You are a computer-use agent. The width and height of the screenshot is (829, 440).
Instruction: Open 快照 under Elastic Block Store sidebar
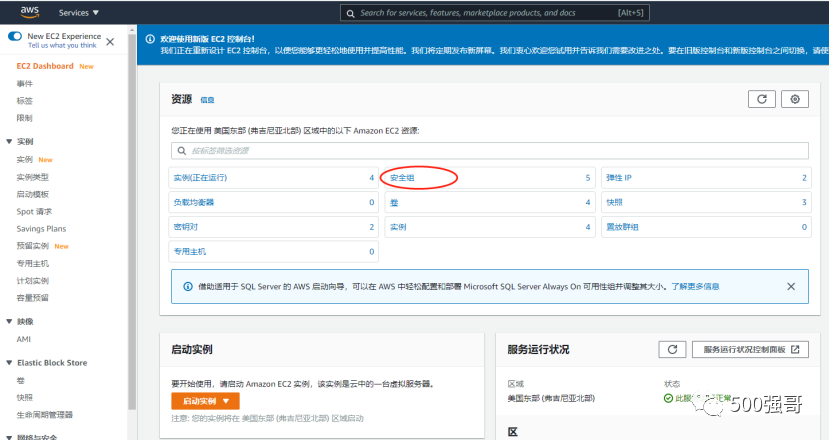tap(24, 397)
